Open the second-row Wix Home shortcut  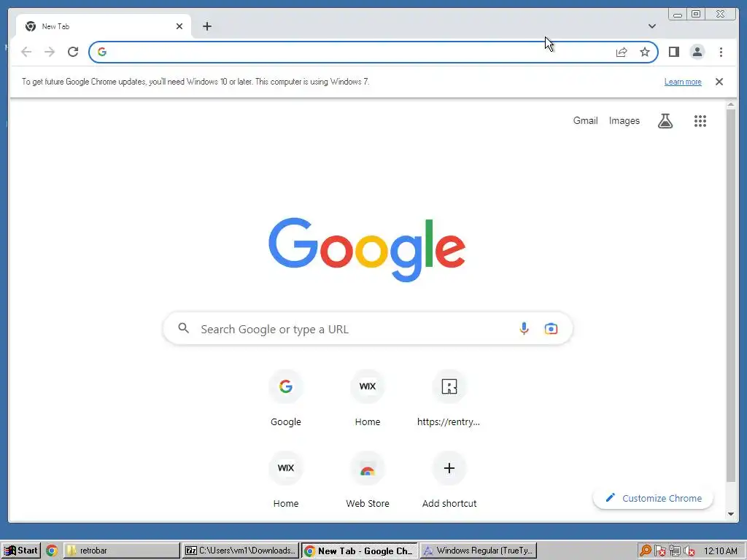[286, 480]
